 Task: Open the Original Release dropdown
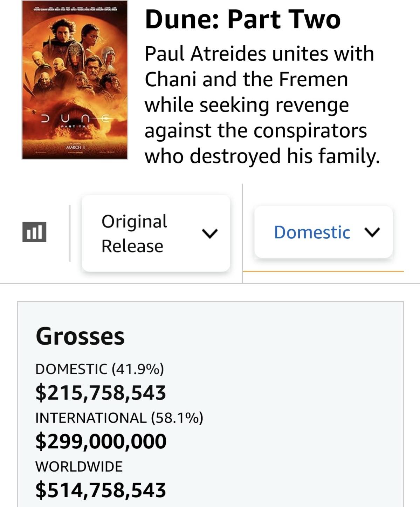(x=156, y=233)
